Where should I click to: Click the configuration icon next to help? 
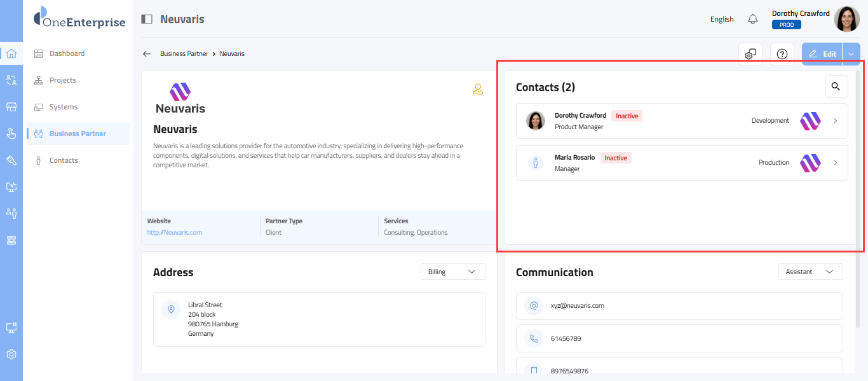pyautogui.click(x=750, y=54)
